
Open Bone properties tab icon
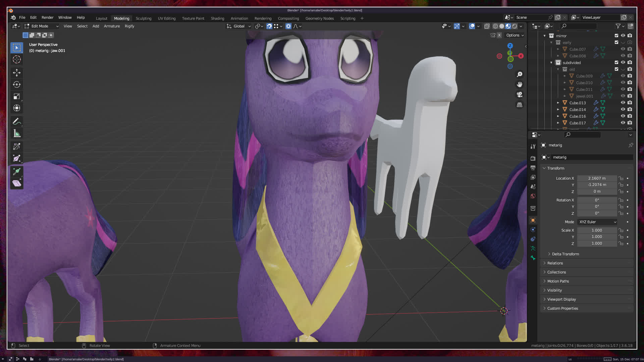tap(533, 258)
